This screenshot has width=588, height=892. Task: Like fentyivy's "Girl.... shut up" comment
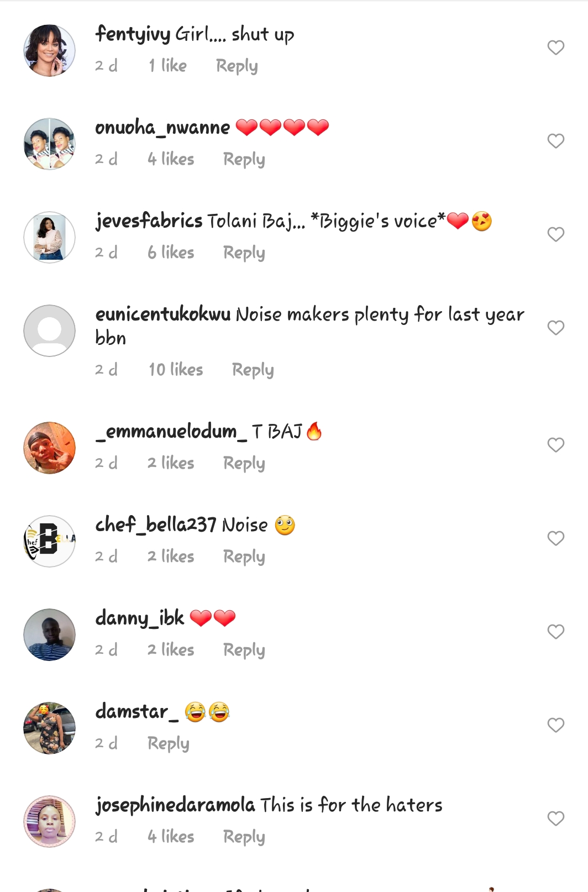pos(555,48)
